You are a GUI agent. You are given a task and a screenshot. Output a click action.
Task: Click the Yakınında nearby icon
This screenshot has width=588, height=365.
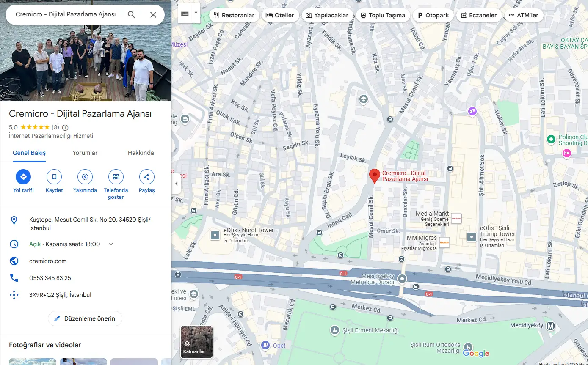pyautogui.click(x=85, y=177)
